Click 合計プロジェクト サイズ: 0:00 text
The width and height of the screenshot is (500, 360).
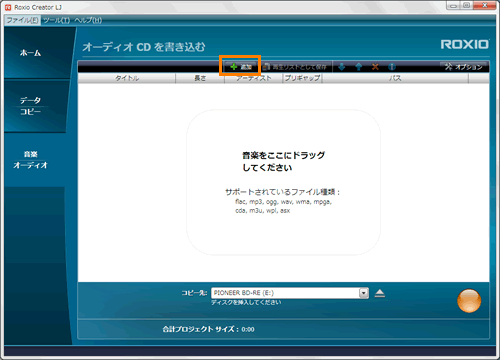pyautogui.click(x=208, y=329)
